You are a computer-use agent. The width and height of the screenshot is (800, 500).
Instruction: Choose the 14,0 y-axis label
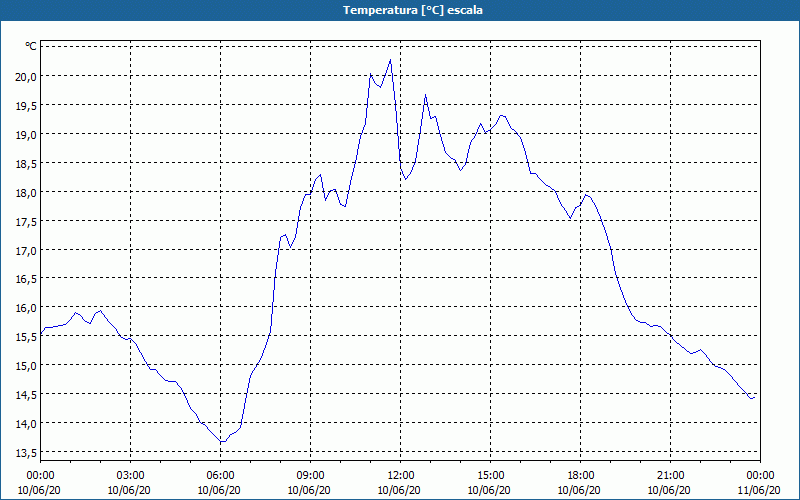pyautogui.click(x=27, y=424)
